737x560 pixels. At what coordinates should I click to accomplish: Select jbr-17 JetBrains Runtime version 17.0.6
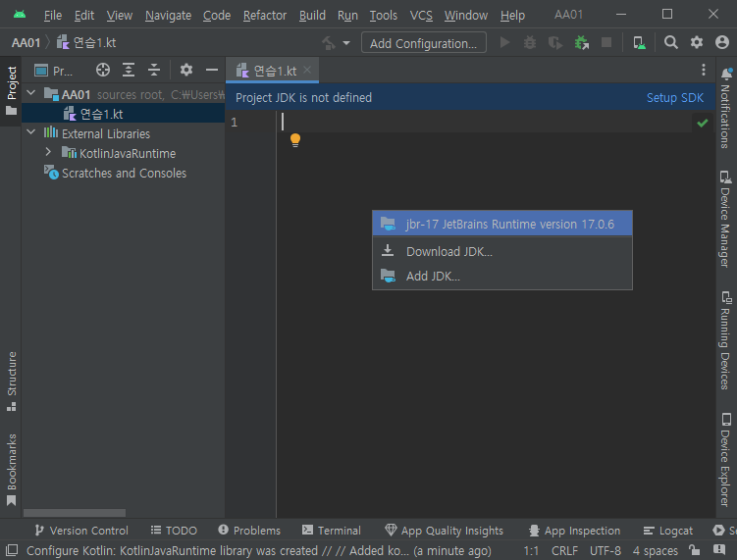pyautogui.click(x=502, y=224)
